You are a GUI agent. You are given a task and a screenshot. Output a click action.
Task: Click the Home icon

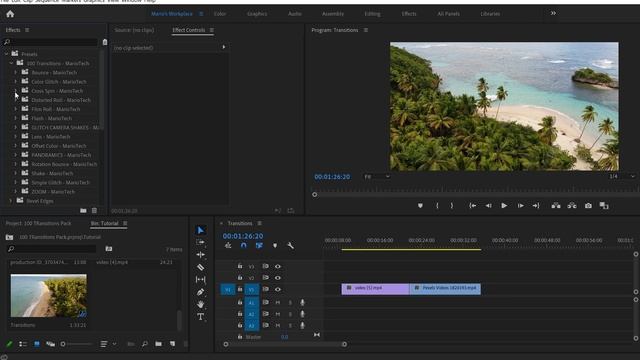pyautogui.click(x=10, y=14)
